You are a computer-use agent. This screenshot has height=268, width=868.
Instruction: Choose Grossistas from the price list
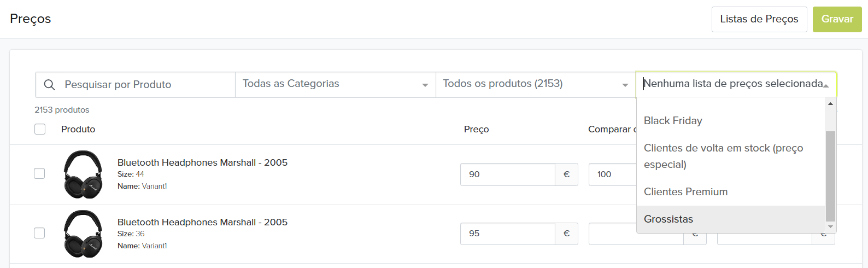(668, 219)
